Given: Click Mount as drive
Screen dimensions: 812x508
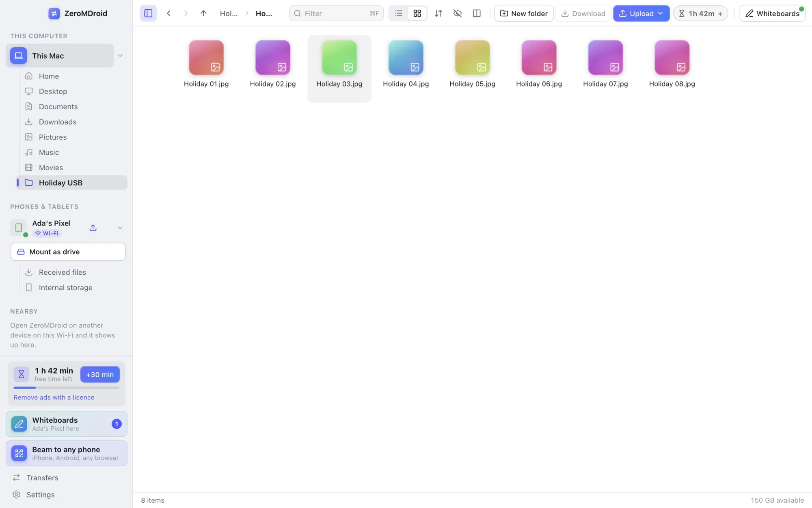Looking at the screenshot, I should click(x=68, y=252).
